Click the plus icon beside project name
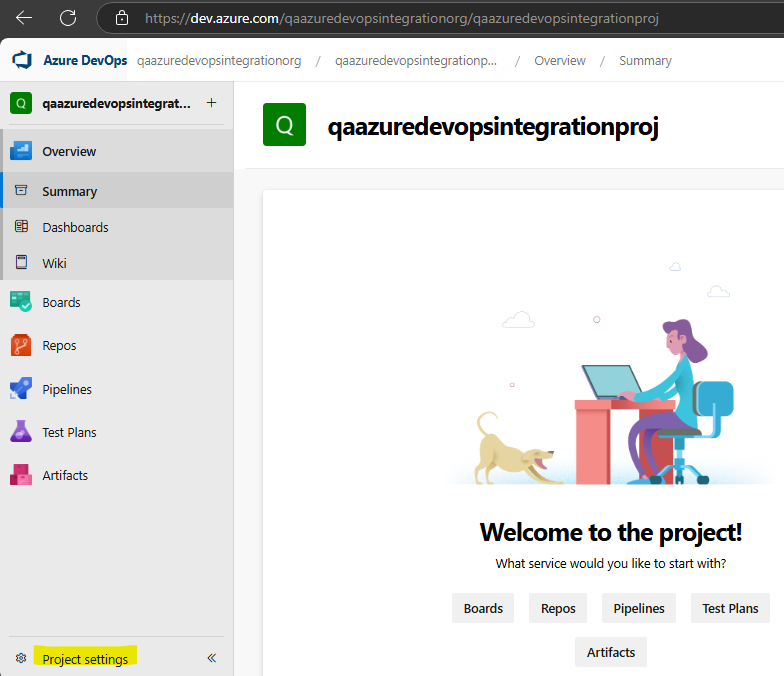The image size is (784, 676). coord(211,103)
